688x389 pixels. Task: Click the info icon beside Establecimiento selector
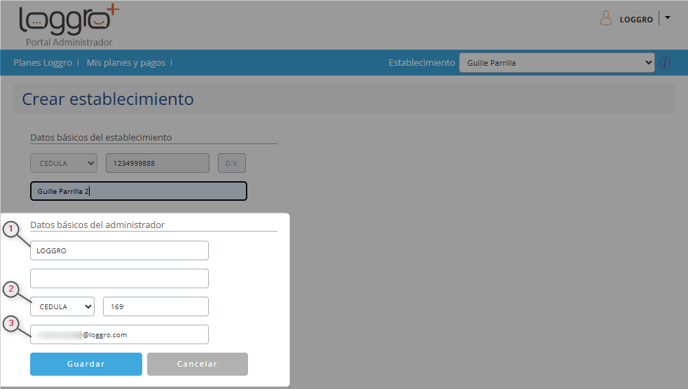click(x=665, y=63)
